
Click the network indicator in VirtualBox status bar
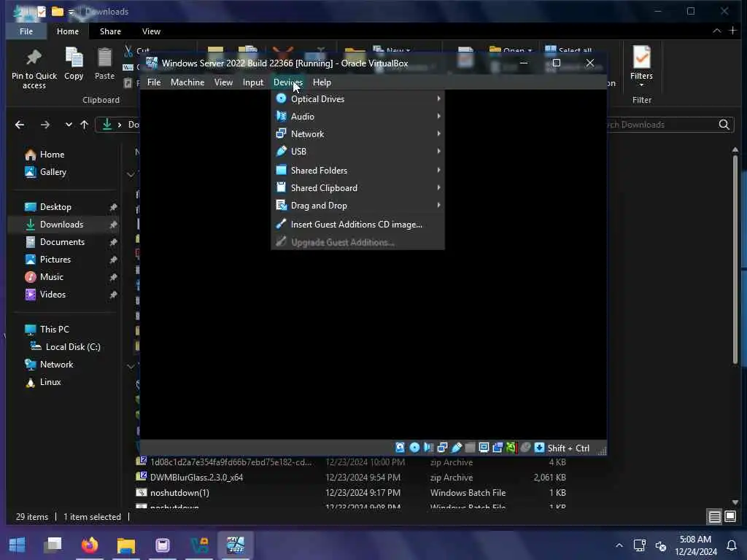442,448
